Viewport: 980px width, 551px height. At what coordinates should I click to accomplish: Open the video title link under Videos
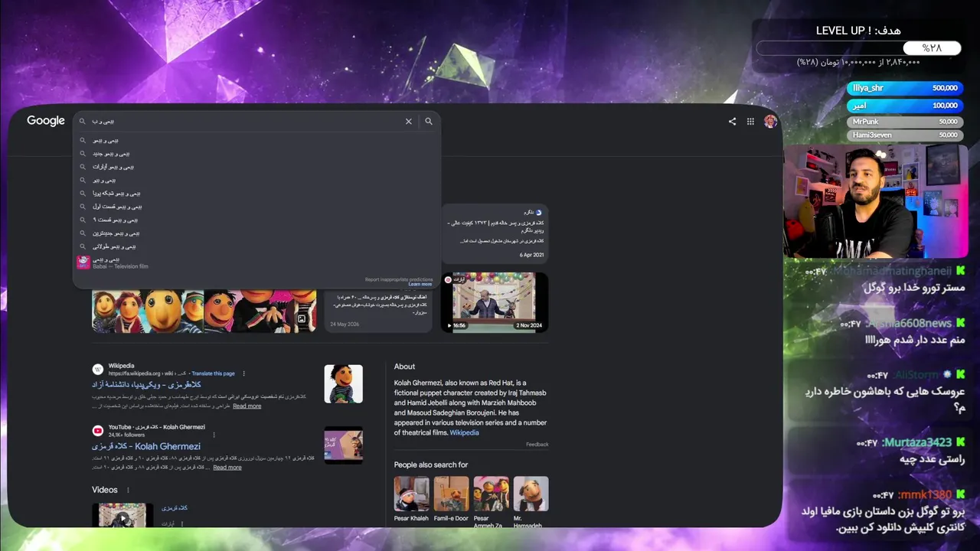pos(175,507)
